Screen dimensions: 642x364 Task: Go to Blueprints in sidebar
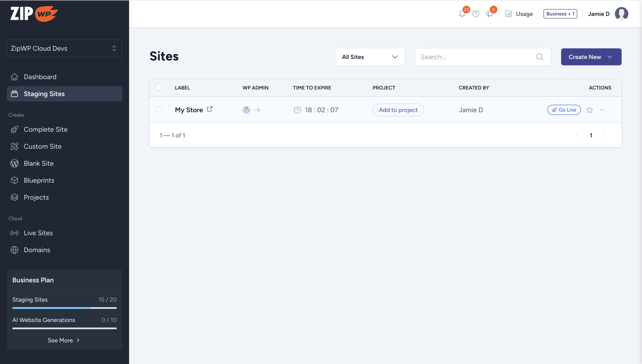[39, 180]
